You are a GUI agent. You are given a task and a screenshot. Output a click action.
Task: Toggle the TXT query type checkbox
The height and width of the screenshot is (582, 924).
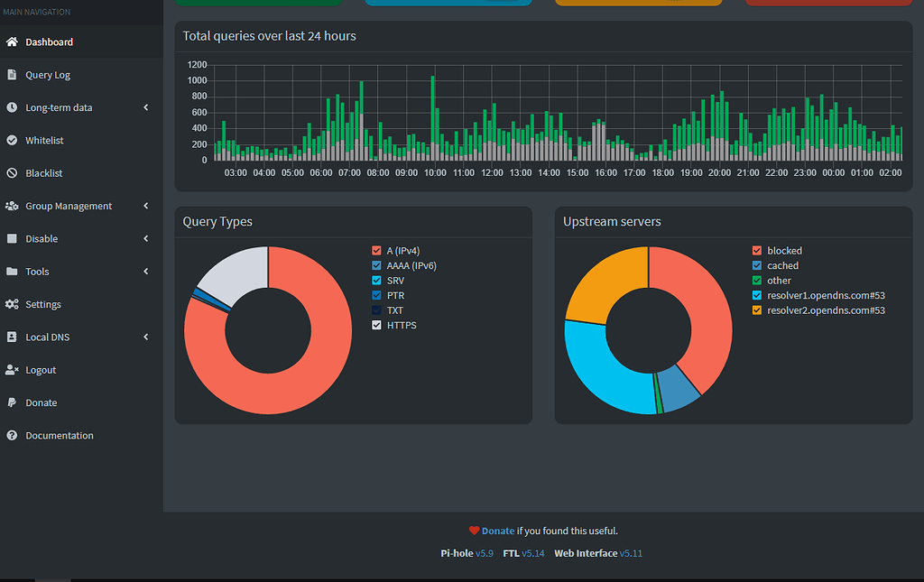pos(376,310)
